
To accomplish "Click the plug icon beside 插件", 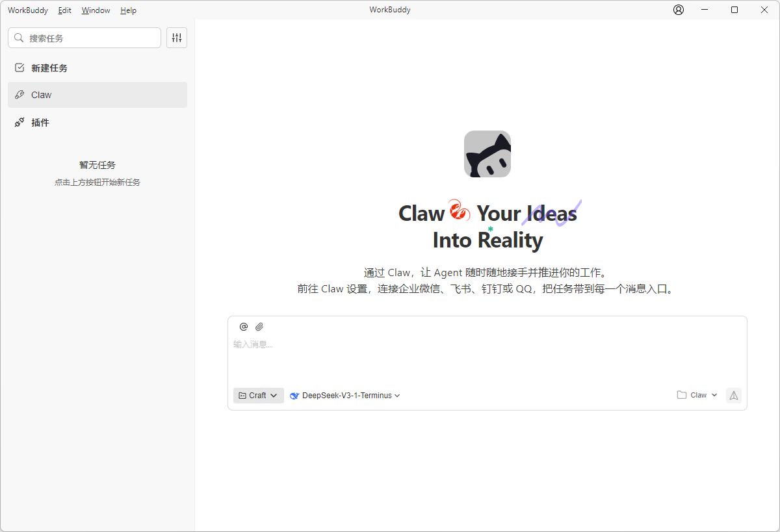I will point(19,122).
